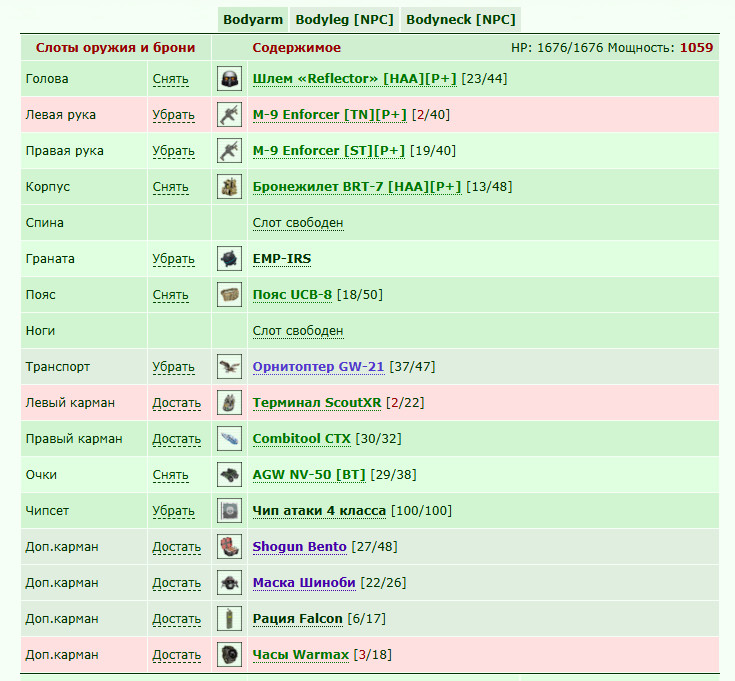Click Убрать for the Граната slot
Viewport: 735px width, 681px height.
173,259
